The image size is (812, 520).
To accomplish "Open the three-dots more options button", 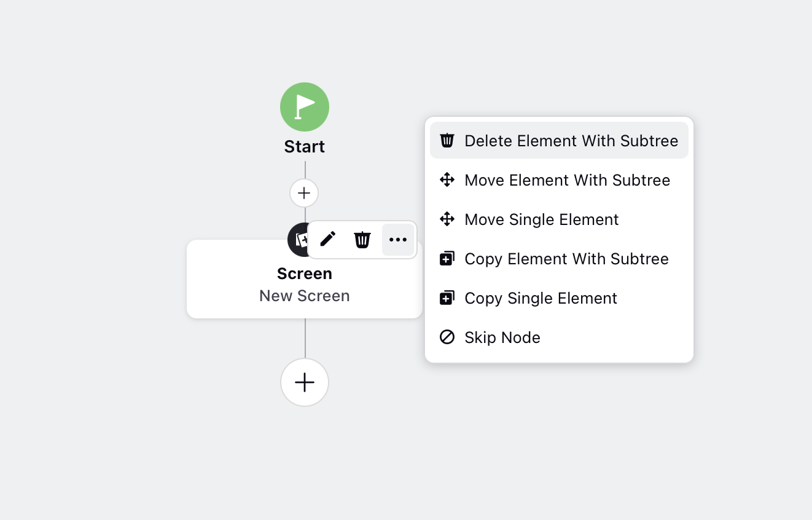I will tap(398, 240).
